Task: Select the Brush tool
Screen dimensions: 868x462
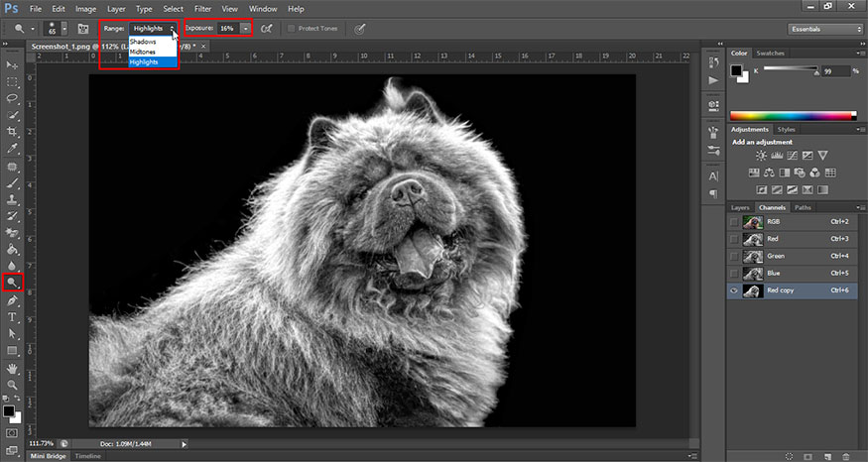Action: [12, 183]
